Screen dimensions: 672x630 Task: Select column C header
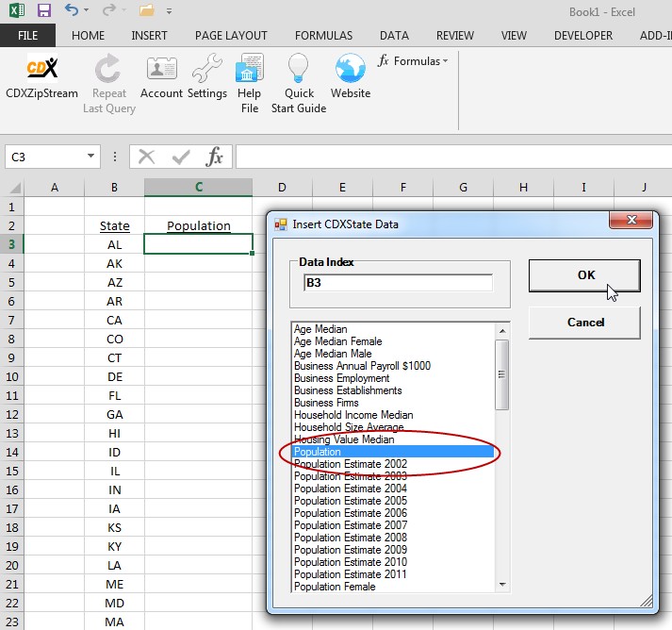pyautogui.click(x=199, y=188)
